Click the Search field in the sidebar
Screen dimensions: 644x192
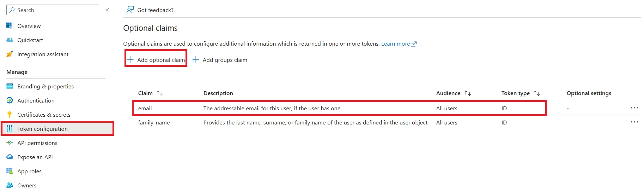pyautogui.click(x=53, y=10)
